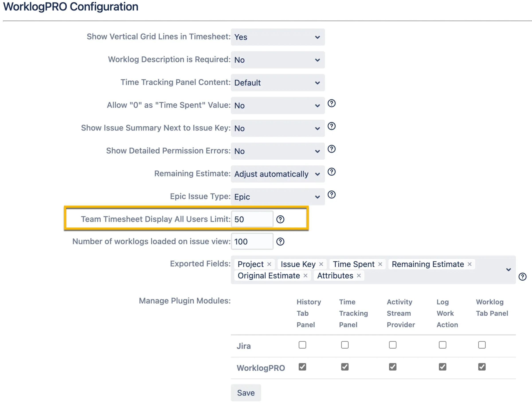Open Time Tracking Panel Content dropdown

coord(278,83)
